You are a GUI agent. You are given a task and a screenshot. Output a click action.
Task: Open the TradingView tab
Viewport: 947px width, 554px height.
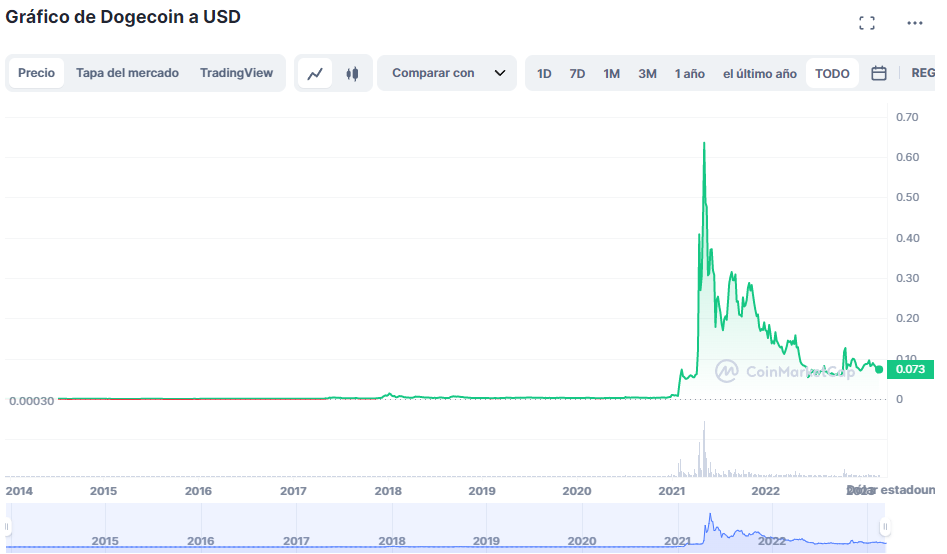point(236,73)
